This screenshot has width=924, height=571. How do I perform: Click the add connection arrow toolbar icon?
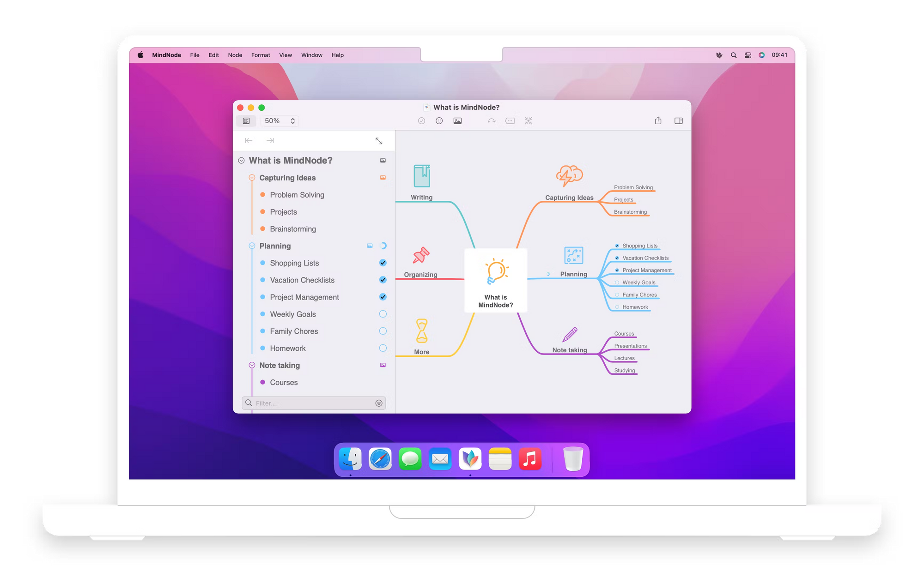click(492, 121)
